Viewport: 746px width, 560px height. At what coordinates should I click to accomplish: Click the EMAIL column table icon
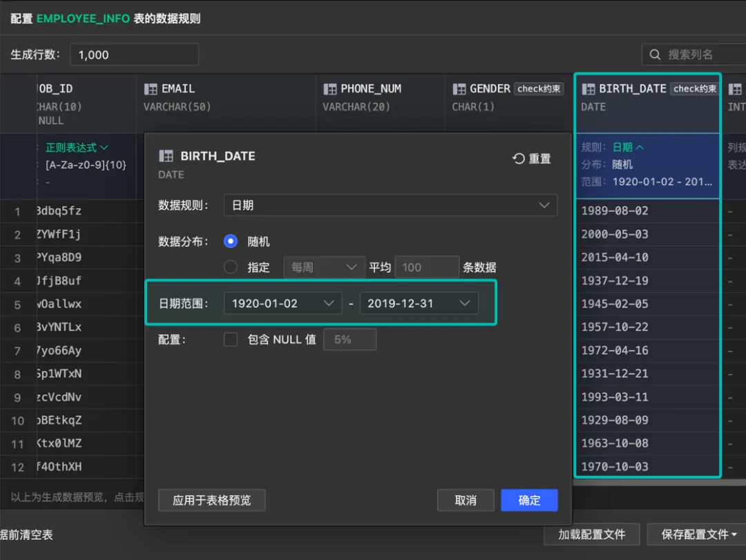tap(151, 89)
